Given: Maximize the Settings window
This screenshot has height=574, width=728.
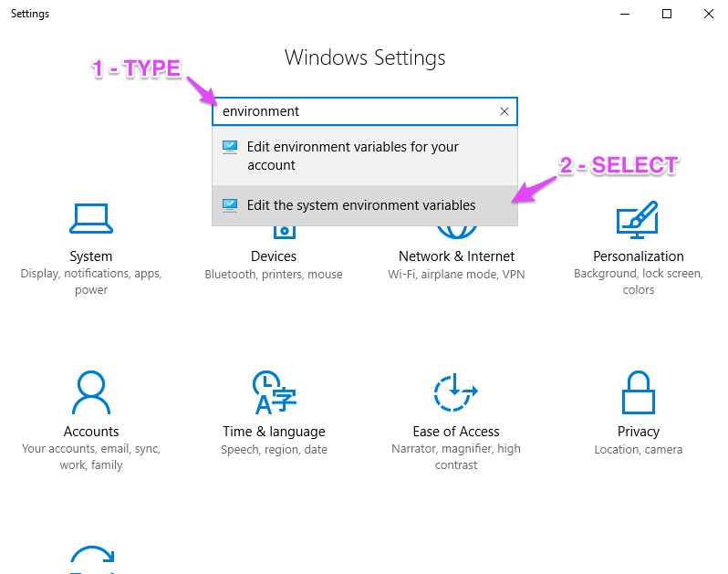Looking at the screenshot, I should click(x=667, y=14).
